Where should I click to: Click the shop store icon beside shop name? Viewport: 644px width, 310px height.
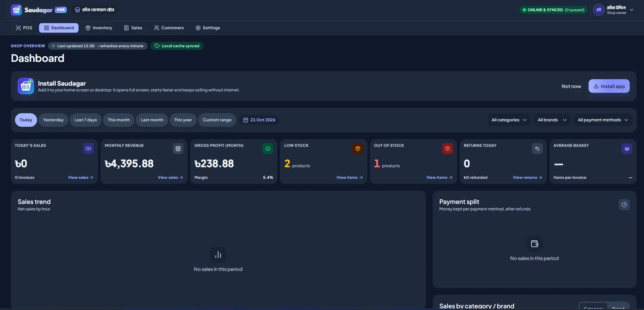[x=77, y=10]
